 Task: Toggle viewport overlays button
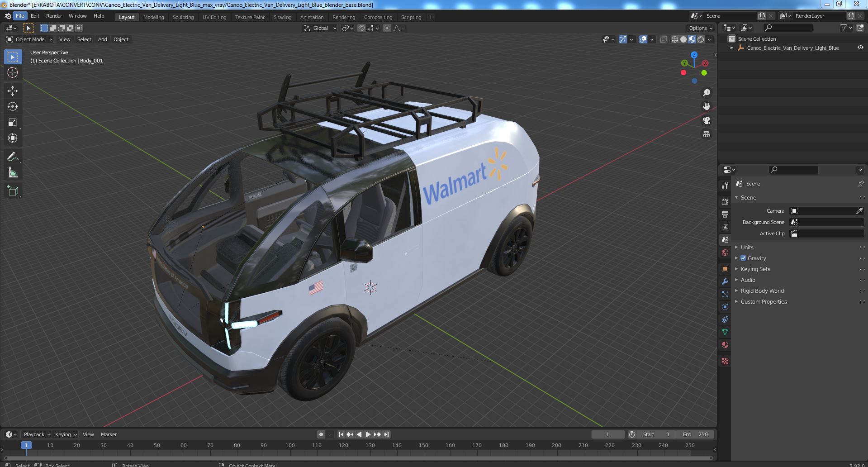[x=643, y=39]
